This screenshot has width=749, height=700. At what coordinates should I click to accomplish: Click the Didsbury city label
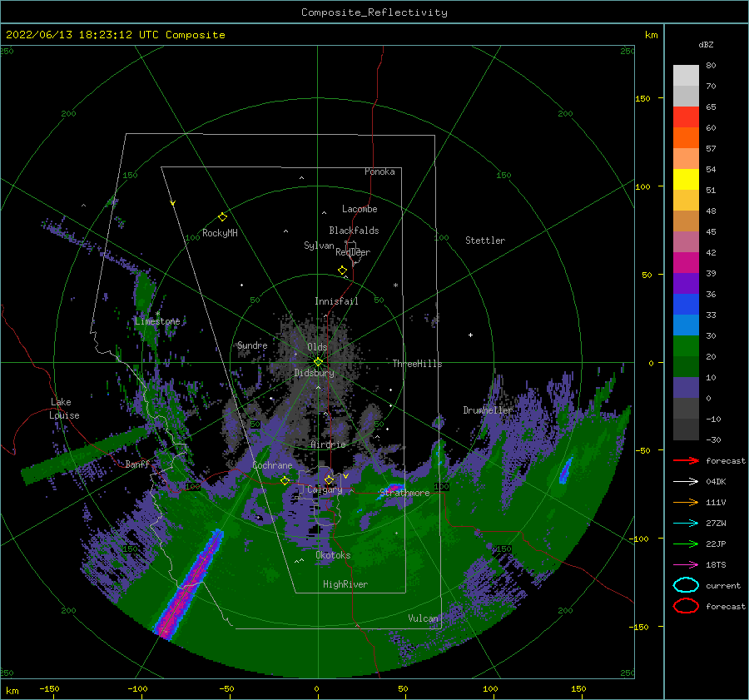pyautogui.click(x=314, y=373)
